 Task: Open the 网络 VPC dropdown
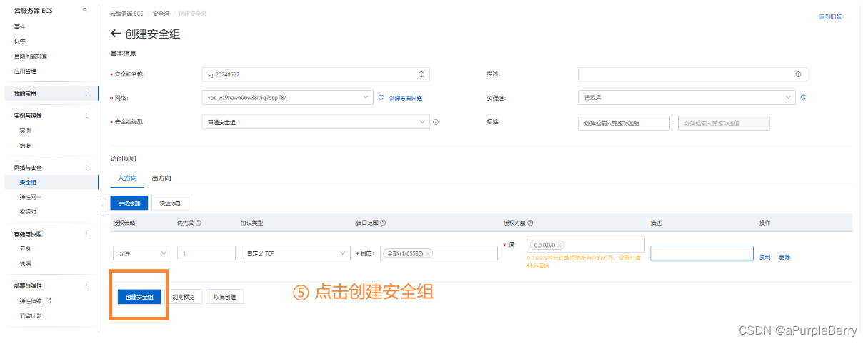click(287, 97)
